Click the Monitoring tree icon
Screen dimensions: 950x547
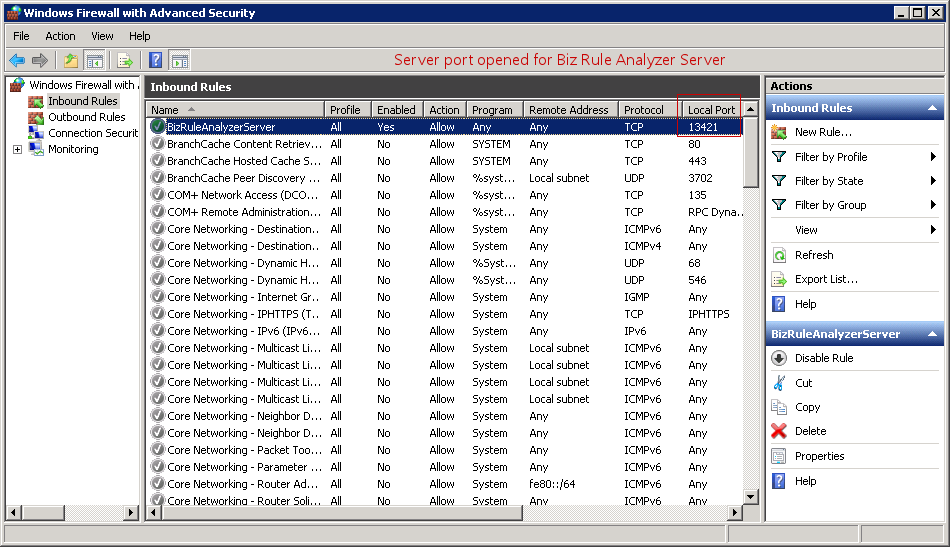pyautogui.click(x=36, y=149)
